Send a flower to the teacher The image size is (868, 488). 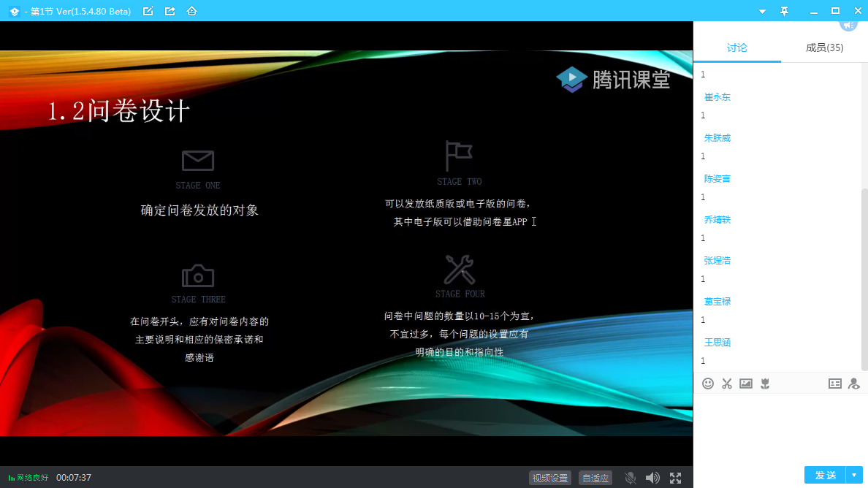[765, 384]
